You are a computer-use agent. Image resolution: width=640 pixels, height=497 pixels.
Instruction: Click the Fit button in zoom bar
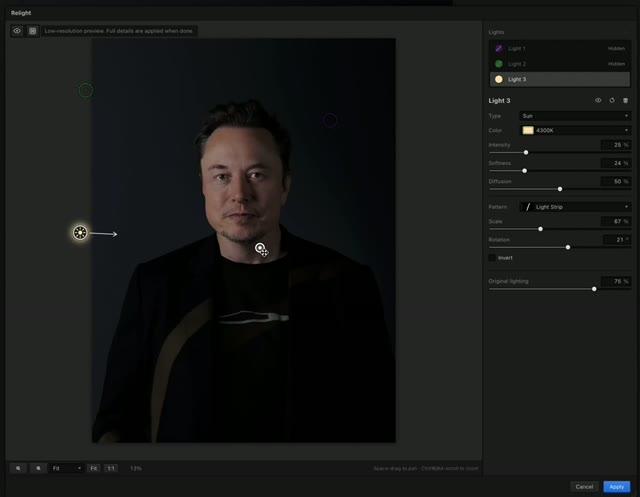(x=93, y=468)
